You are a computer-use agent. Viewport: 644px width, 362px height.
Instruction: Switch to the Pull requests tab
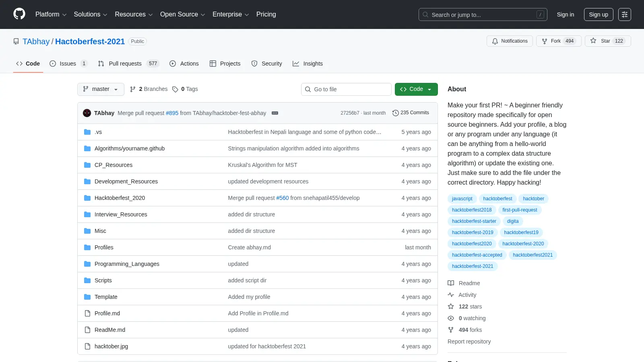(x=128, y=64)
